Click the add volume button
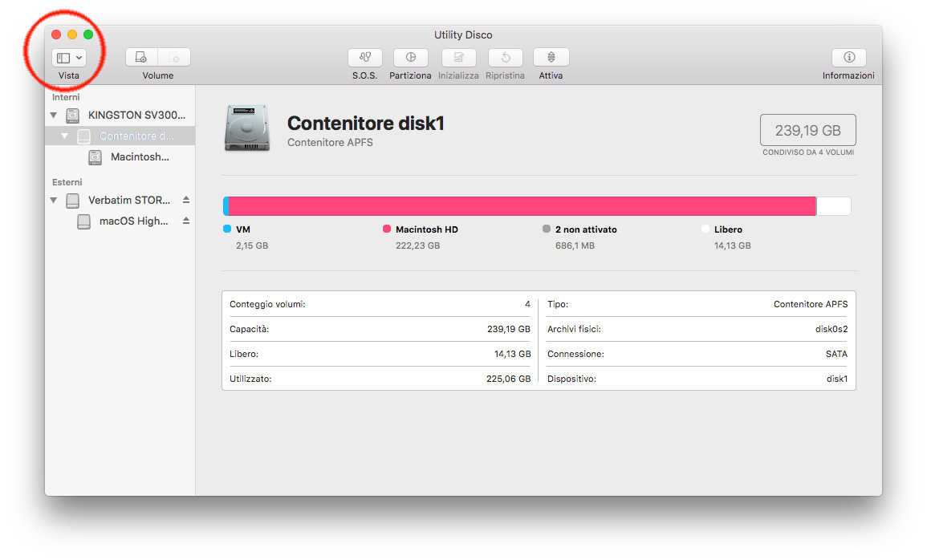This screenshot has width=927, height=560. click(141, 57)
